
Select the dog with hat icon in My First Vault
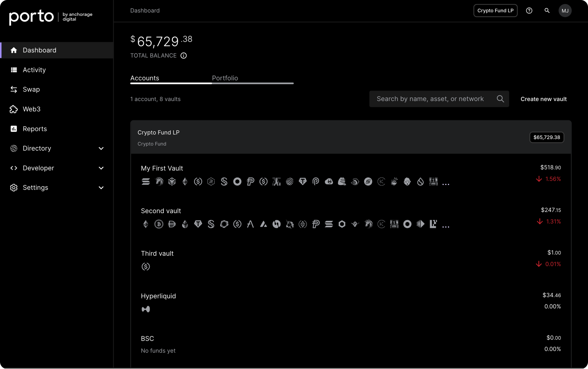407,181
